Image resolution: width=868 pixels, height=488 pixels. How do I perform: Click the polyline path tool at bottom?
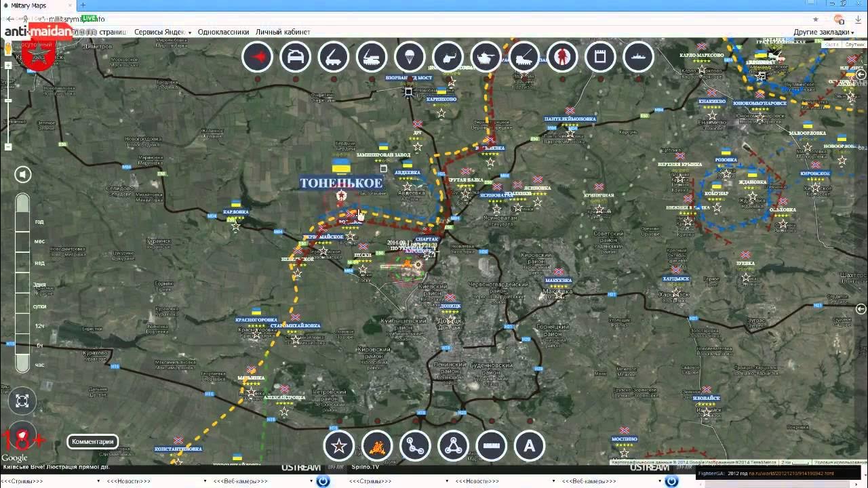(415, 446)
